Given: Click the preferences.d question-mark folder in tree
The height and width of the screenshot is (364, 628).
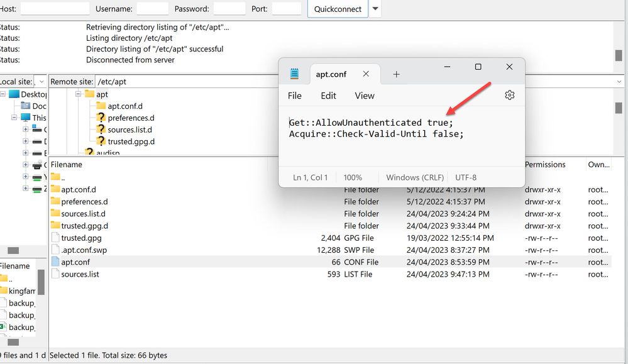Looking at the screenshot, I should pos(101,118).
